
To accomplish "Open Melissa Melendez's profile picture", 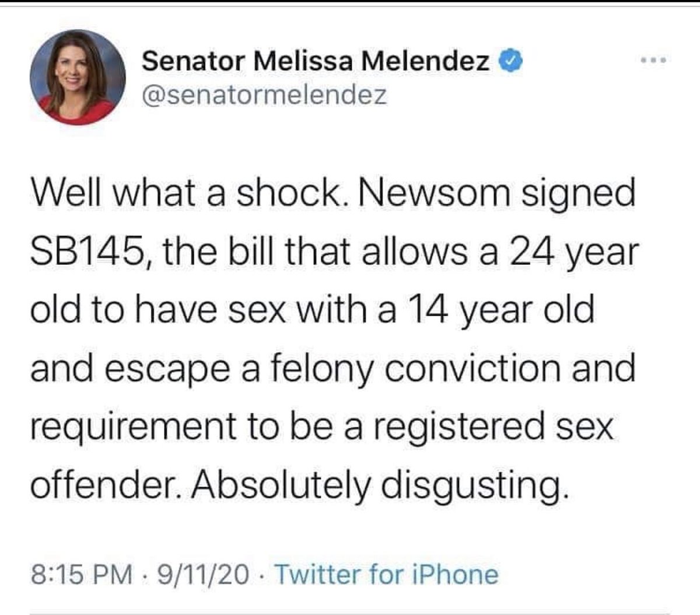I will pos(78,77).
